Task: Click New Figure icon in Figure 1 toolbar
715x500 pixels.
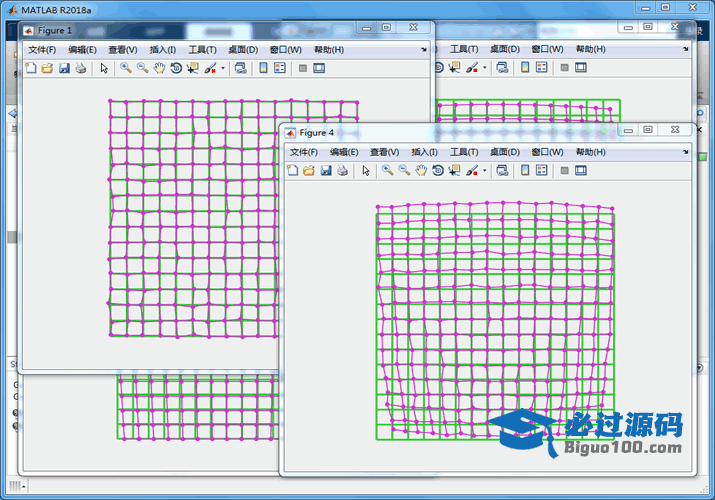Action: click(x=31, y=68)
